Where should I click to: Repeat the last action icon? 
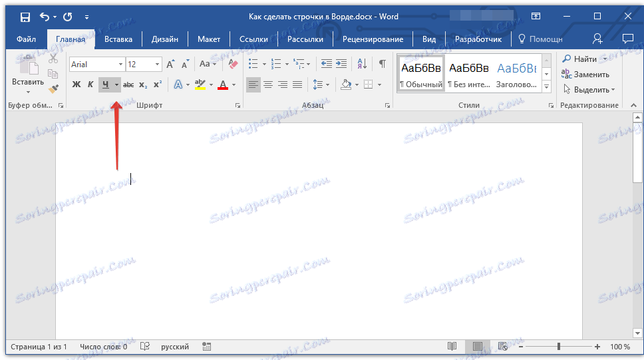point(68,17)
